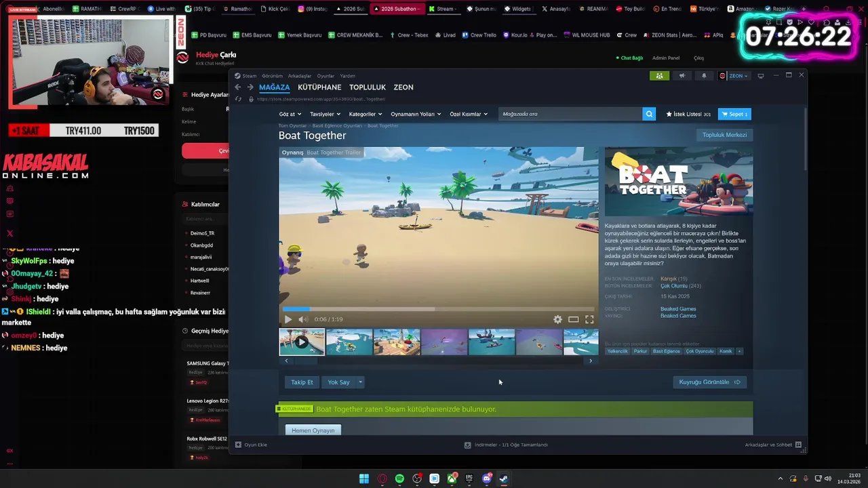Open Epic Games launcher in taskbar

469,479
